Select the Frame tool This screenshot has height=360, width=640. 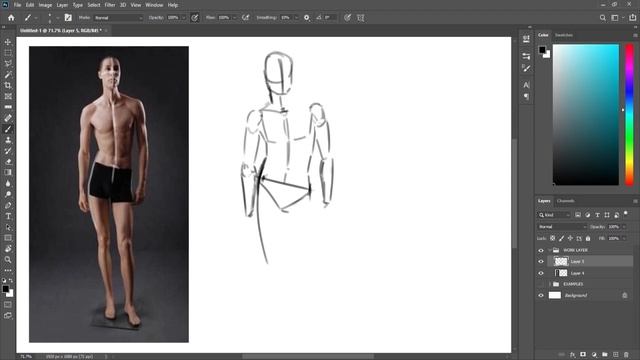pos(8,96)
